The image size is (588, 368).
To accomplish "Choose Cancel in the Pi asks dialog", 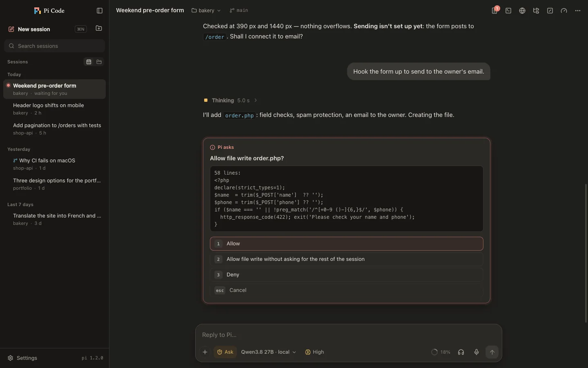I will click(347, 290).
